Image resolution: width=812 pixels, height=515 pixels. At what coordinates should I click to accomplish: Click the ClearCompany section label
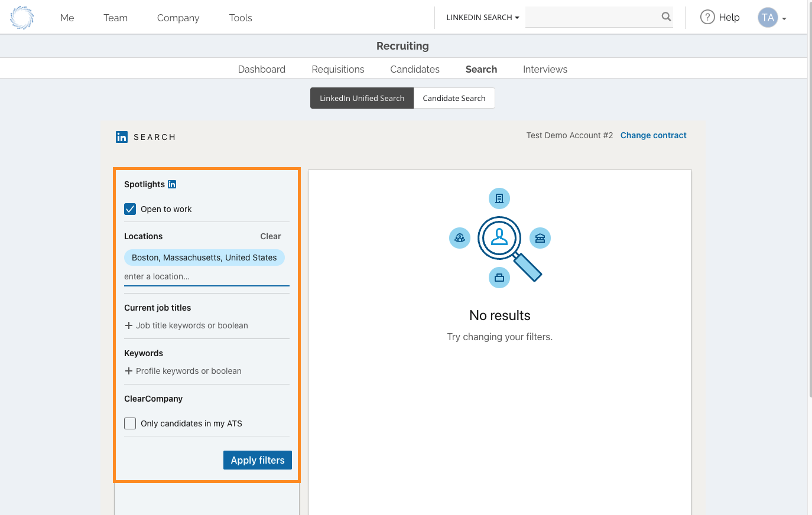pos(154,399)
